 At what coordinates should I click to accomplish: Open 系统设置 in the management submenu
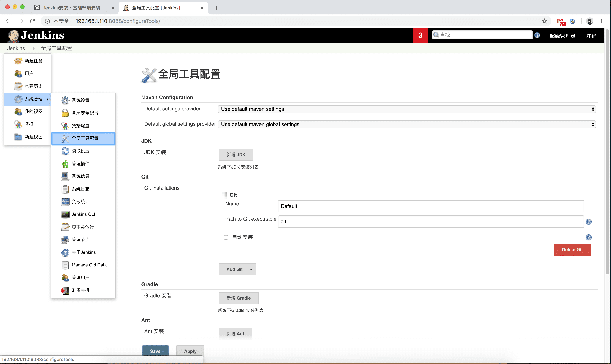pyautogui.click(x=81, y=100)
